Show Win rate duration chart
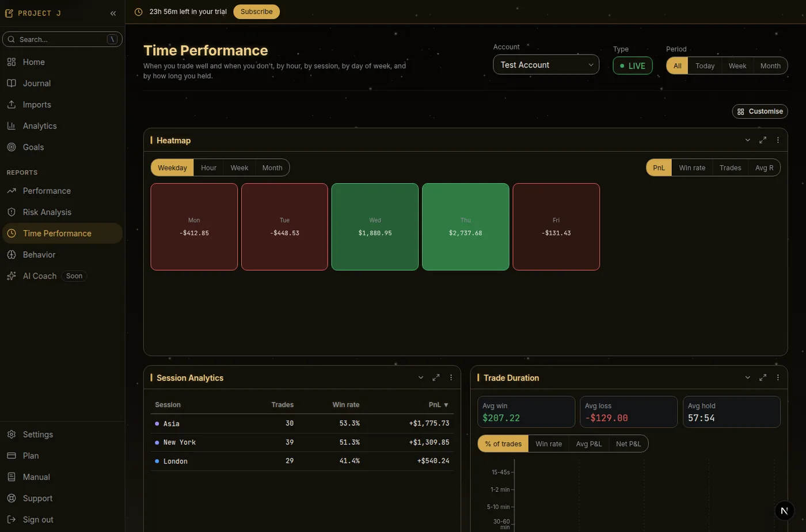The height and width of the screenshot is (532, 806). coord(549,444)
